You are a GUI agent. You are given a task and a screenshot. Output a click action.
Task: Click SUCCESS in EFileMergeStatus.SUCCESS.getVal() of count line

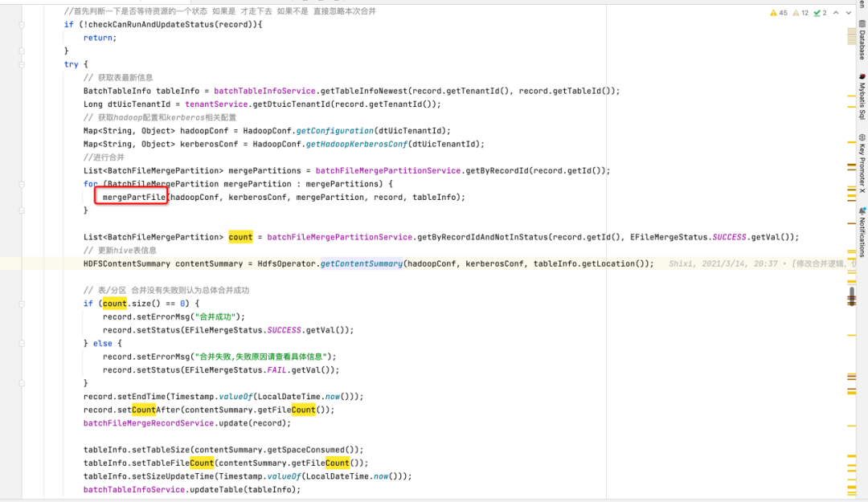pos(729,237)
